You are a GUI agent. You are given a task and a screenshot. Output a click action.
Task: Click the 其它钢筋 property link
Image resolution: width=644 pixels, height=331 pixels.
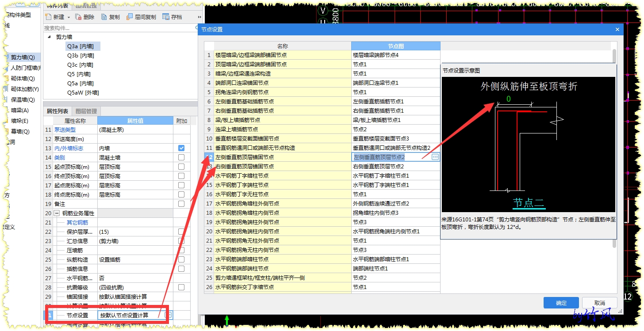click(x=77, y=223)
